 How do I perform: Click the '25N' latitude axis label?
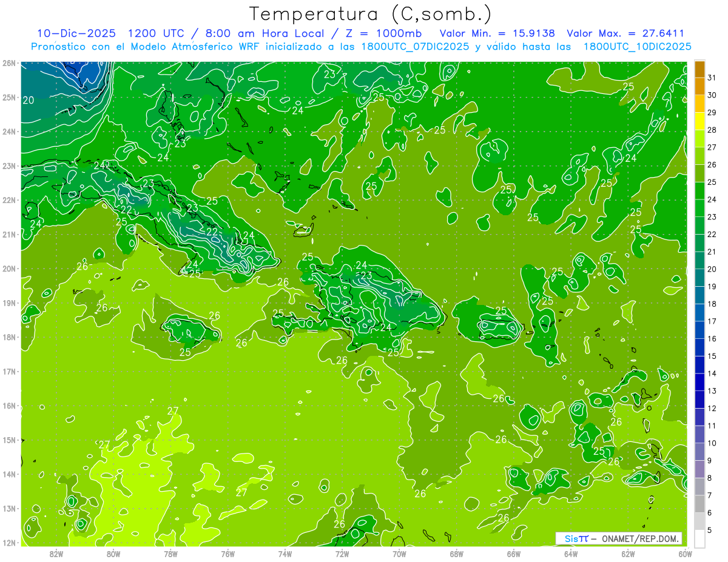[x=9, y=98]
